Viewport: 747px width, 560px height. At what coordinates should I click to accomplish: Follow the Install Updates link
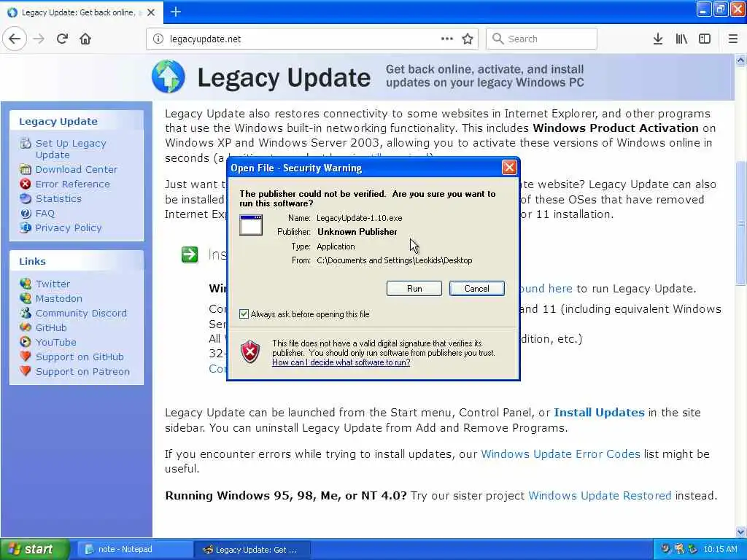(x=599, y=413)
